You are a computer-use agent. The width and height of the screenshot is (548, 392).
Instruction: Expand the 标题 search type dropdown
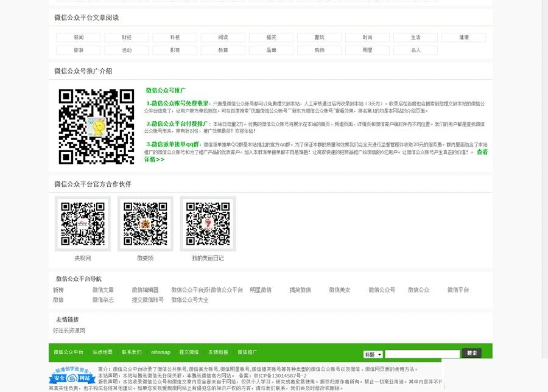pos(373,354)
